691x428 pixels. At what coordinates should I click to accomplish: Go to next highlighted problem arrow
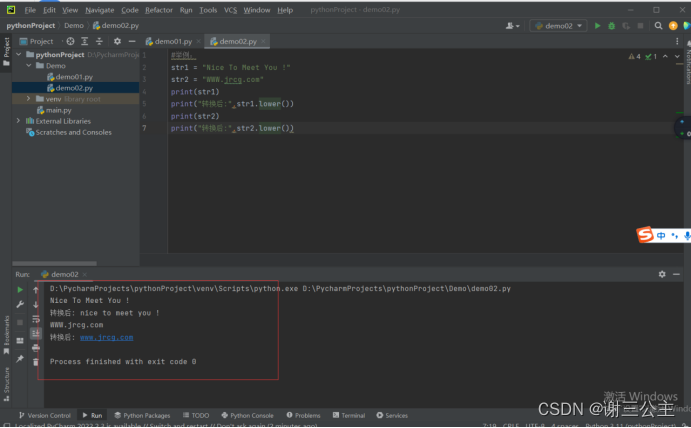click(x=677, y=56)
